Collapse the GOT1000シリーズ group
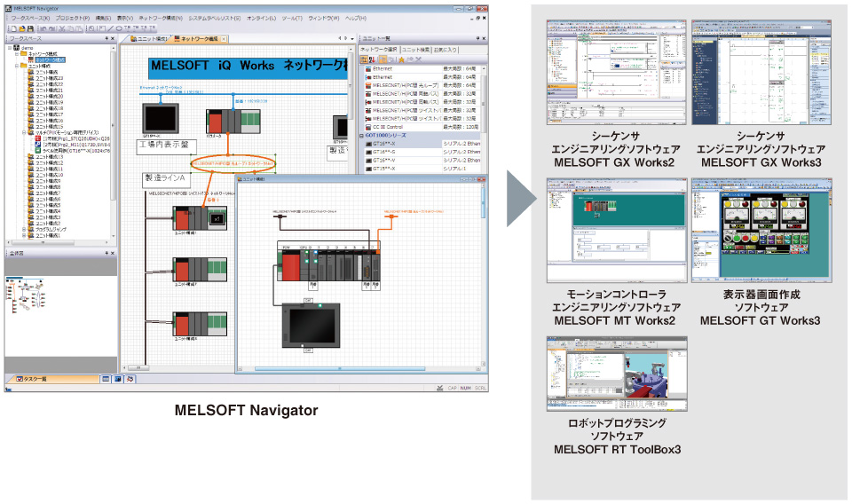Viewport: 852px width, 504px height. point(362,136)
